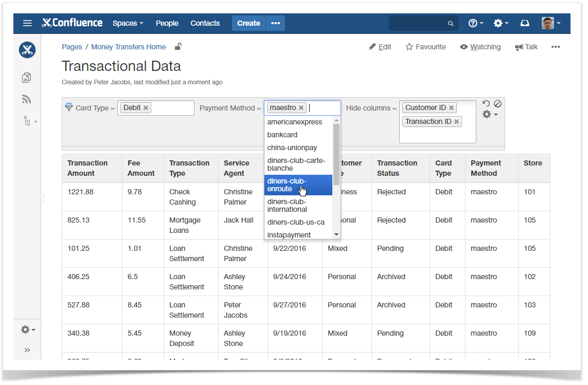Choose americanexpress in payment method list
The width and height of the screenshot is (588, 385).
(295, 122)
